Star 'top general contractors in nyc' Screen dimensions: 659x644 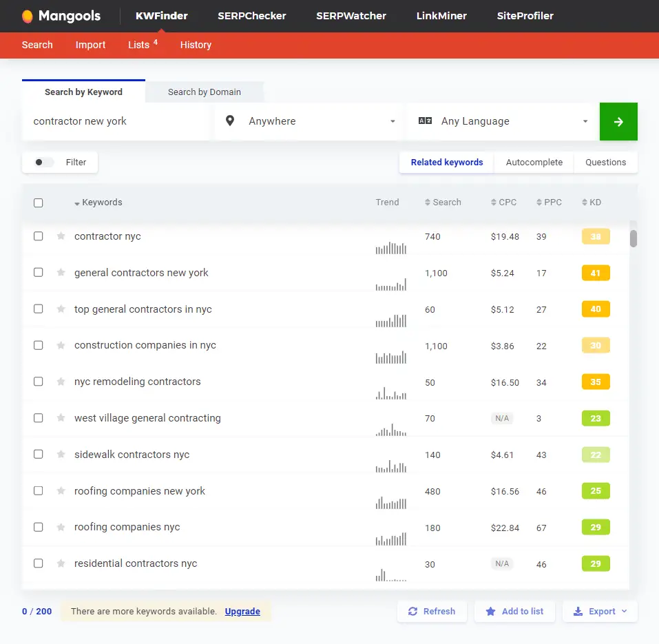click(61, 309)
